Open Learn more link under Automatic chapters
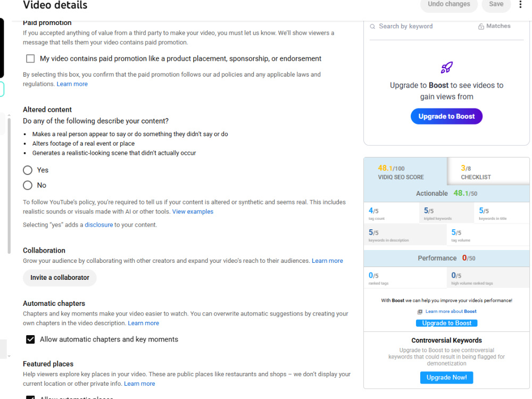This screenshot has width=532, height=399. click(143, 323)
